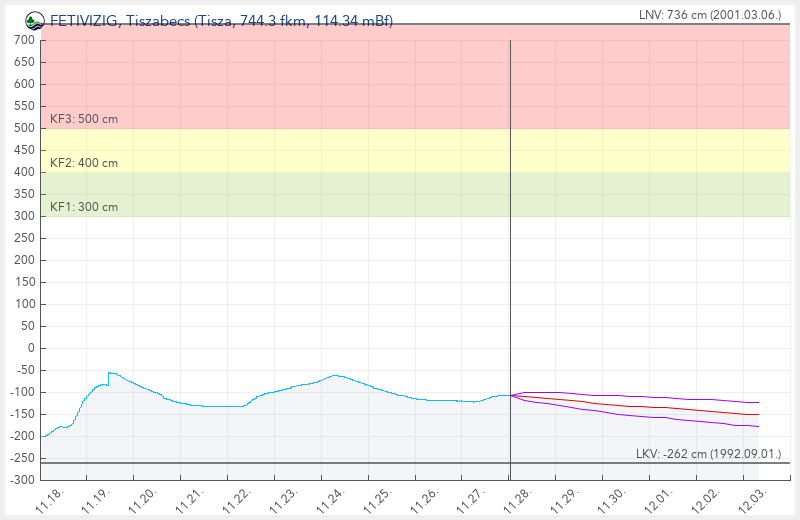Screen dimensions: 800x520
Task: Select the KF1: 300 cm label
Action: tap(84, 207)
